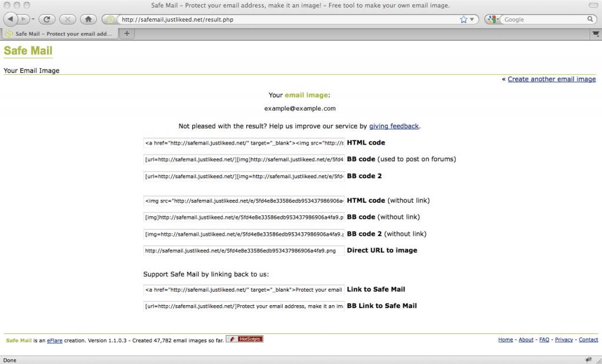Select the BB code 2 field

[244, 176]
